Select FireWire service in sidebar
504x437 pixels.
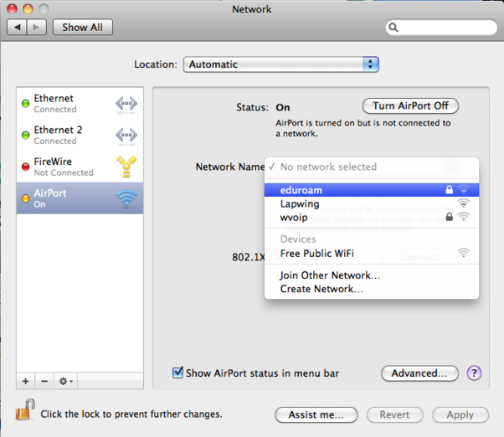click(80, 167)
